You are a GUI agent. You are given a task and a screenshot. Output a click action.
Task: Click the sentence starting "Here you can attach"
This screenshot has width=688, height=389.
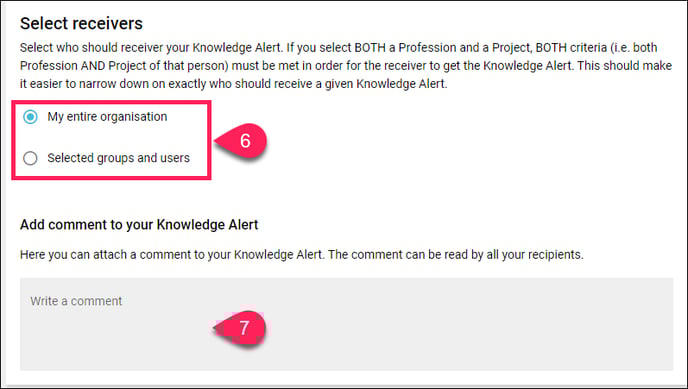click(x=301, y=254)
